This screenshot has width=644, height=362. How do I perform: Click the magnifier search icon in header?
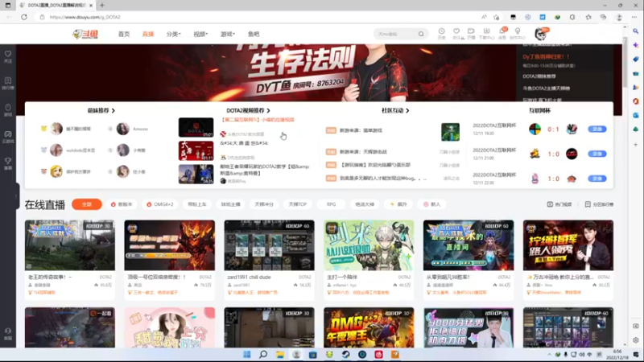421,34
